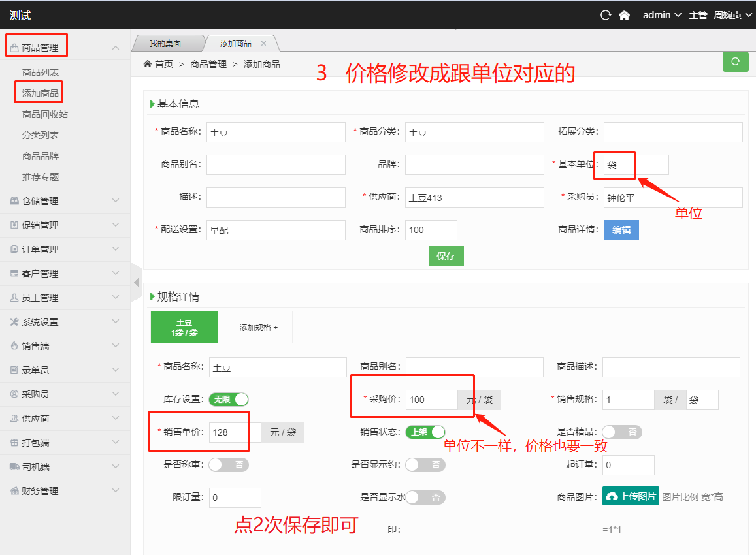Turn on the 是否称重 switch
The image size is (756, 555).
coord(229,464)
